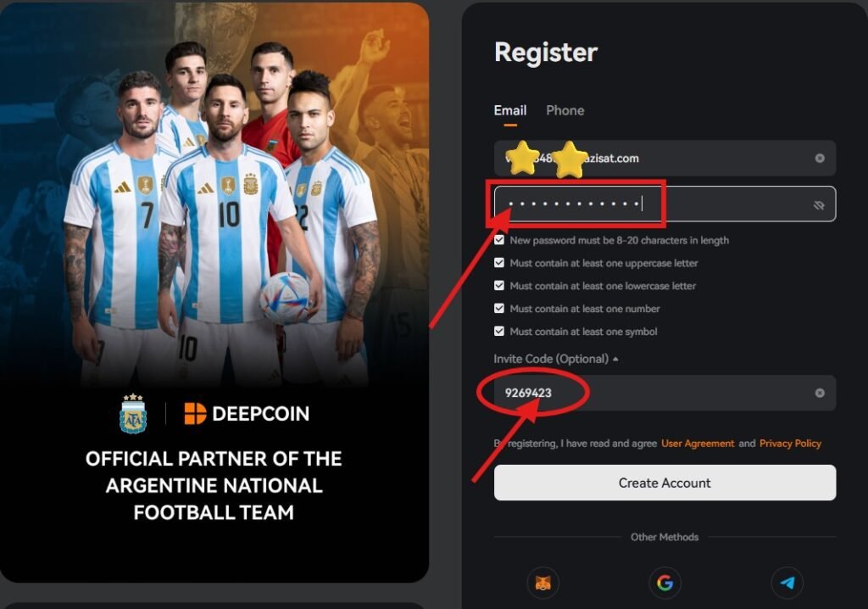
Task: Toggle password visibility eye icon
Action: coord(819,205)
